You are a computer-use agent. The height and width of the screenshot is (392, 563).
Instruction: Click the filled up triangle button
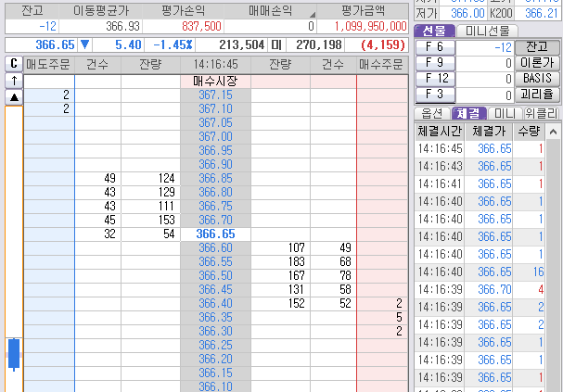[14, 96]
